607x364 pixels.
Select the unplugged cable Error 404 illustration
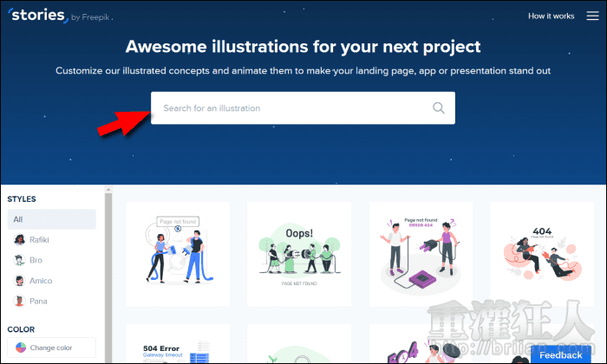(x=421, y=254)
